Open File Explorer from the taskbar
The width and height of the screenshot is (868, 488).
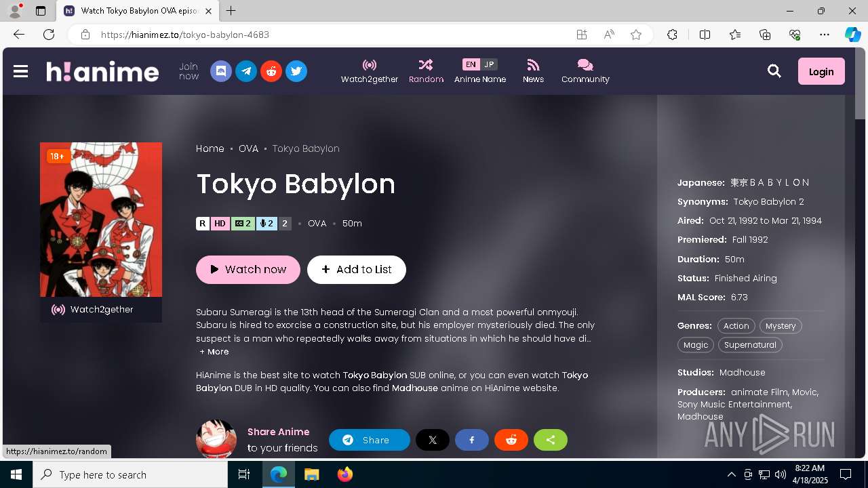[311, 474]
